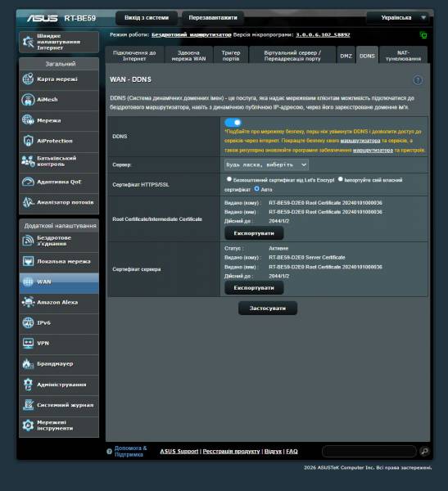Click the 'Активне' status text
448x491 pixels.
278,248
